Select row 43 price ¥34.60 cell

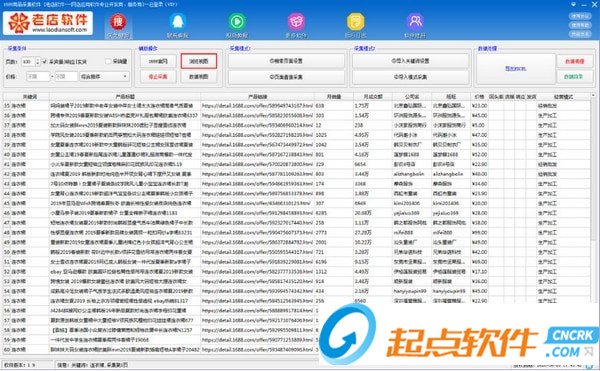pos(479,184)
